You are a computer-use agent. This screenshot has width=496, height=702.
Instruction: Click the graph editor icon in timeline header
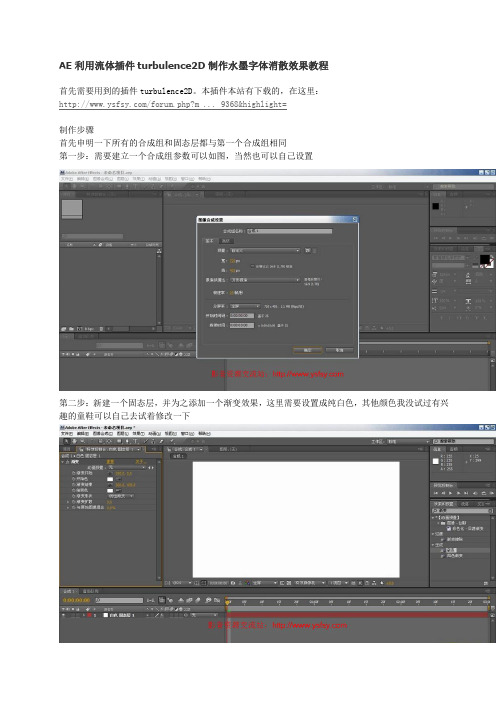click(x=217, y=600)
